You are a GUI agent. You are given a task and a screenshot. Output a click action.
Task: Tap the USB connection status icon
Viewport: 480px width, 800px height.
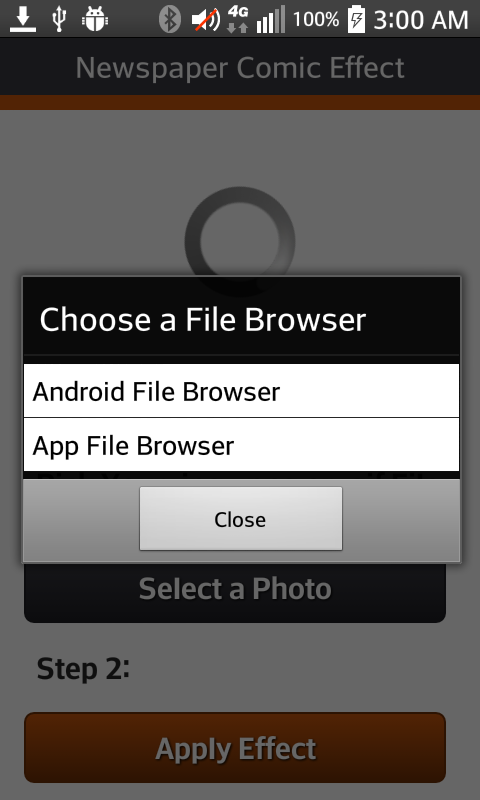coord(59,19)
